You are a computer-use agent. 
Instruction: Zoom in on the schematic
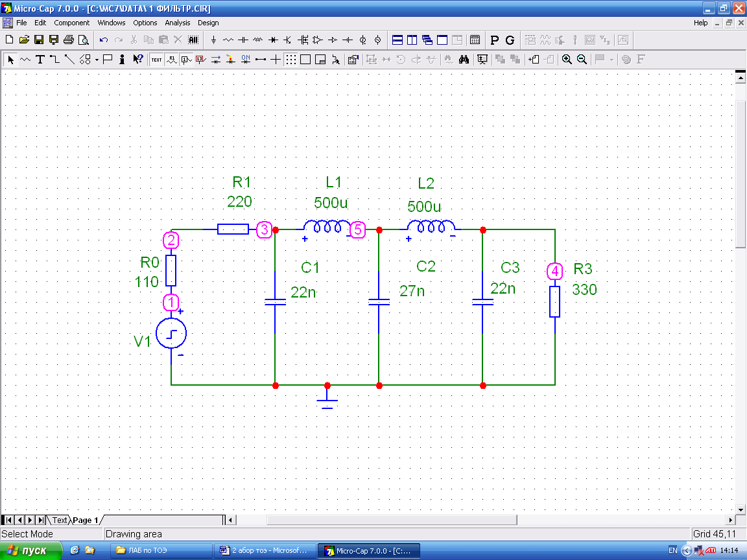pos(567,60)
